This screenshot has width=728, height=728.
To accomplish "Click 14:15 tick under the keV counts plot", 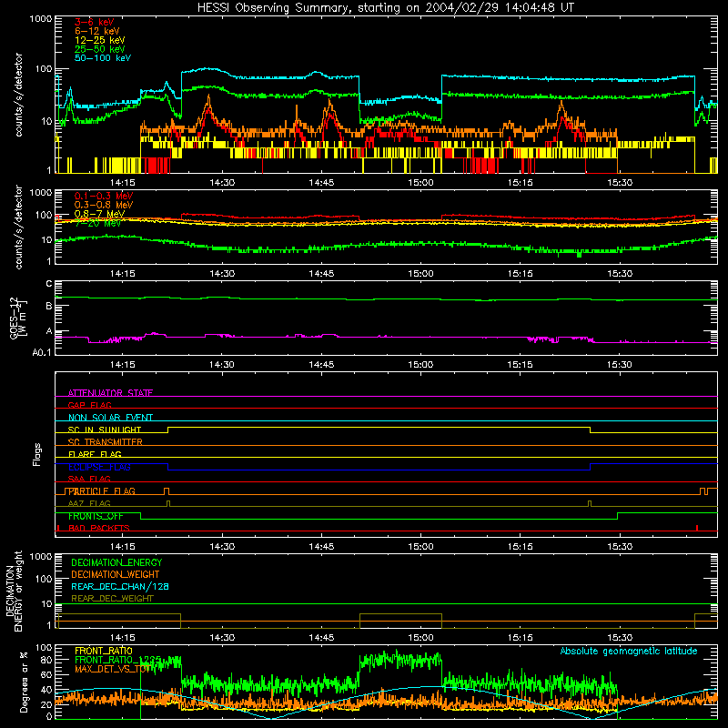I will click(123, 183).
